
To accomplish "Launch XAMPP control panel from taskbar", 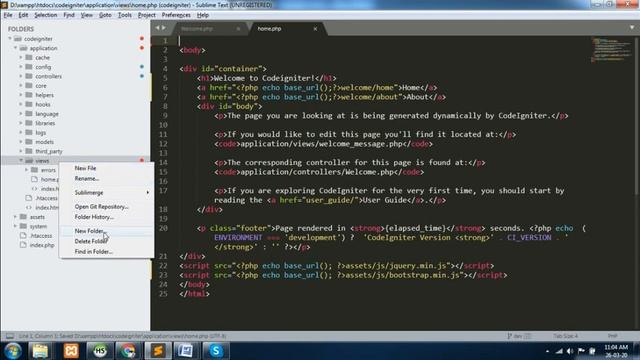I will 71,351.
